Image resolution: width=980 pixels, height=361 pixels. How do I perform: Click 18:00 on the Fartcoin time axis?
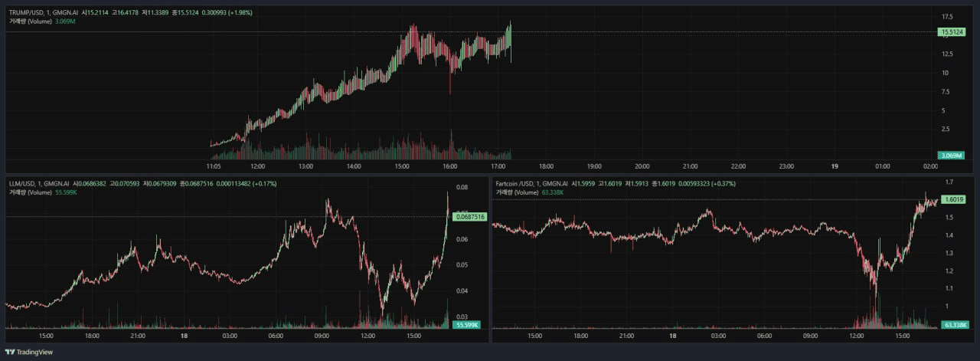[581, 336]
